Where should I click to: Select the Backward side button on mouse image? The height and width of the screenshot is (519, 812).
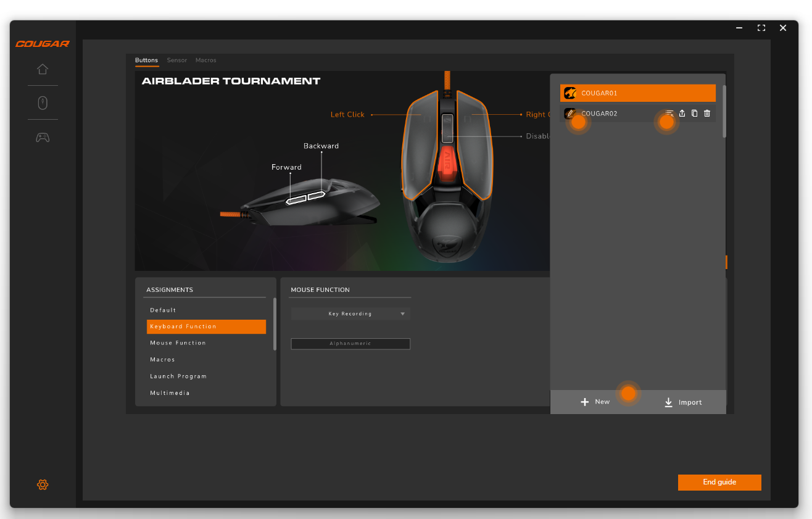tap(317, 195)
